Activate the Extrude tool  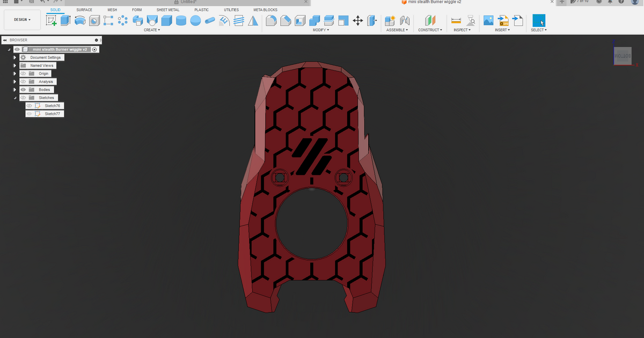(65, 20)
